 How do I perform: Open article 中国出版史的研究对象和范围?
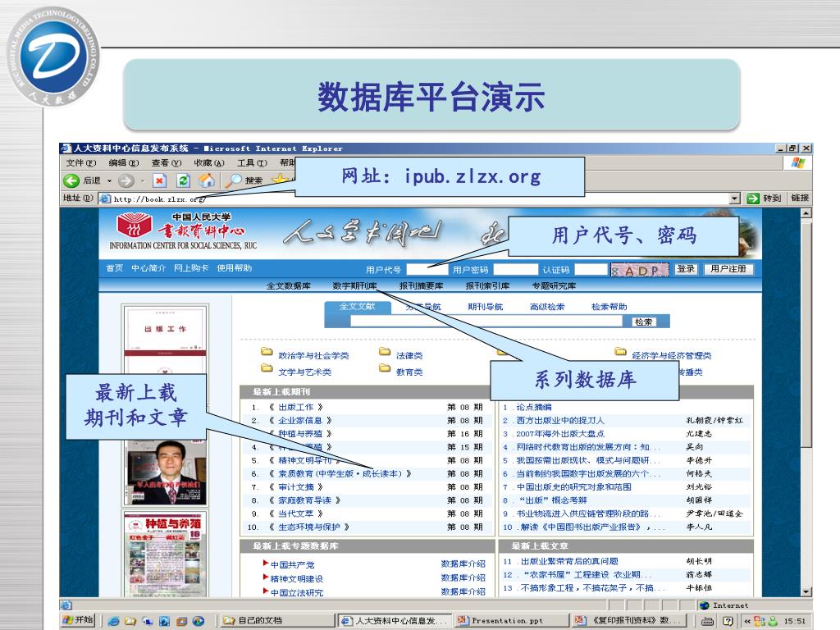click(x=573, y=487)
